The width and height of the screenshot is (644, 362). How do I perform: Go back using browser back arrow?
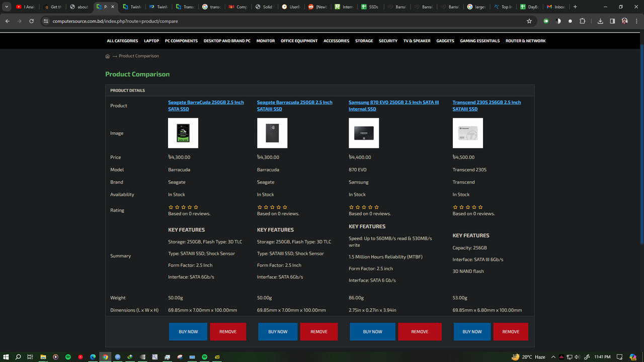(x=7, y=21)
